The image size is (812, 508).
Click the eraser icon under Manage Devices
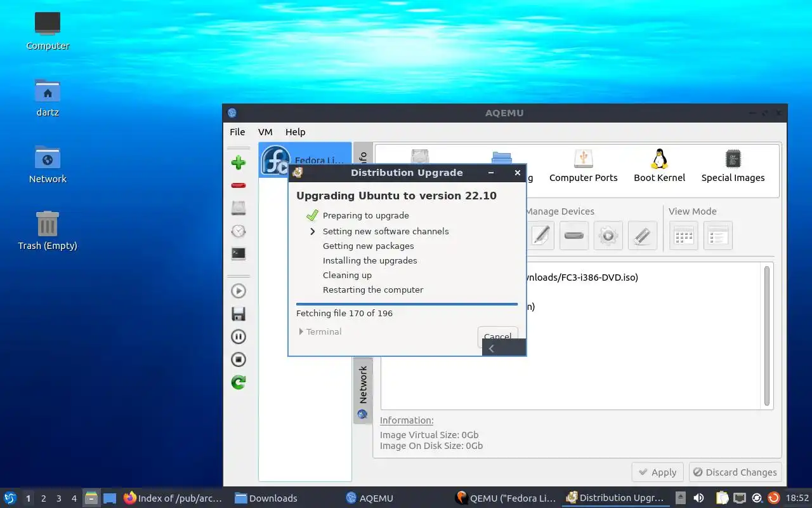pos(642,236)
